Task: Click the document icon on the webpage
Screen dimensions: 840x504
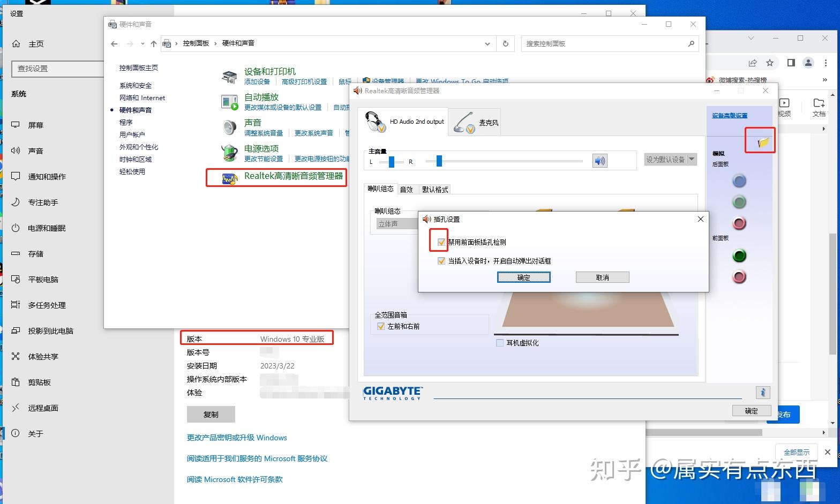Action: [819, 103]
